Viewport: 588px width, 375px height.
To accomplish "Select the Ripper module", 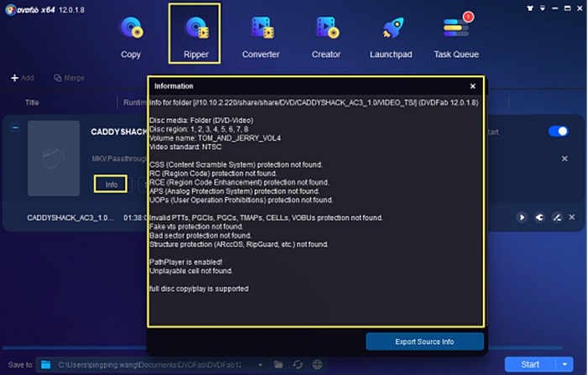I will coord(195,34).
